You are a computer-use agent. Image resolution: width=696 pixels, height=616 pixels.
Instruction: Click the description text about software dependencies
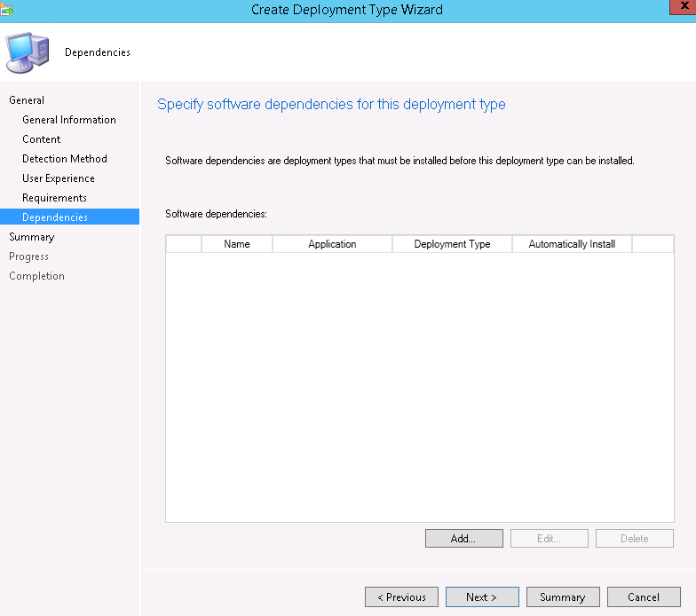(399, 161)
